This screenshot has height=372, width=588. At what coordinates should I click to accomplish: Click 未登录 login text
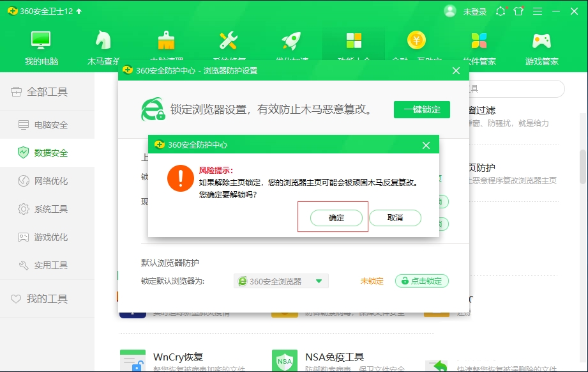click(x=475, y=12)
